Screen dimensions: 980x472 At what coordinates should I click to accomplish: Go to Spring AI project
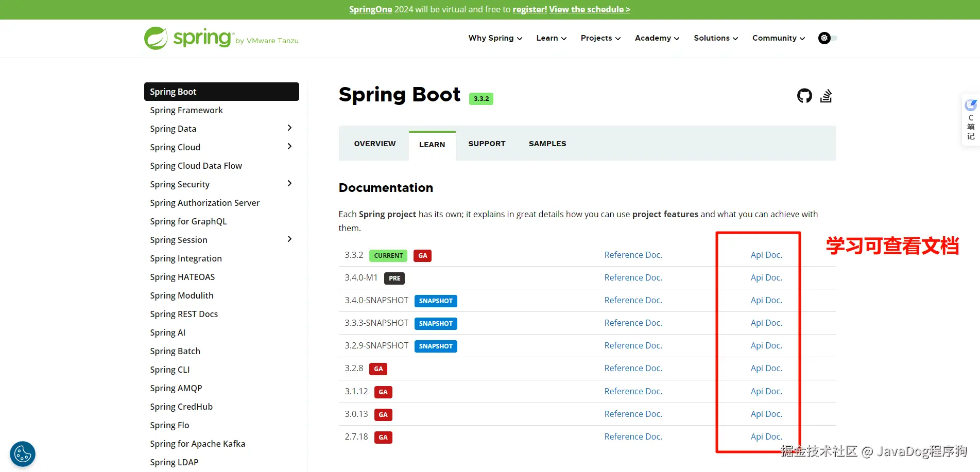[167, 333]
